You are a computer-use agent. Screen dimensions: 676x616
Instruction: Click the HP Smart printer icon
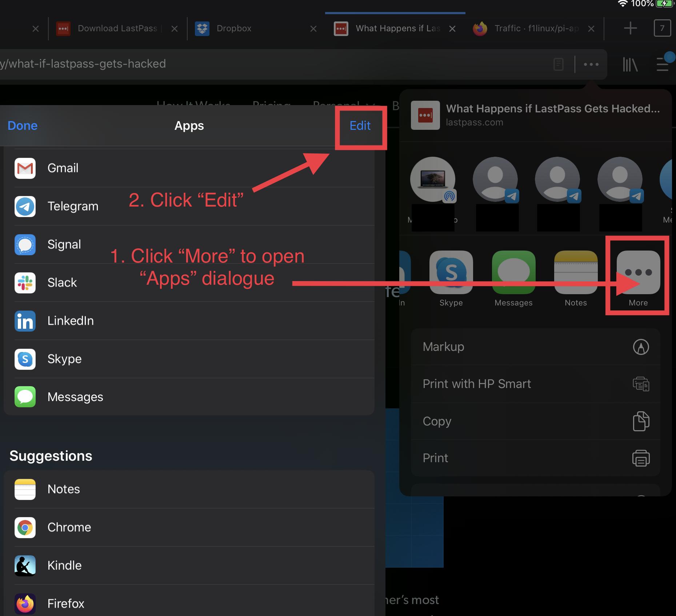(641, 384)
